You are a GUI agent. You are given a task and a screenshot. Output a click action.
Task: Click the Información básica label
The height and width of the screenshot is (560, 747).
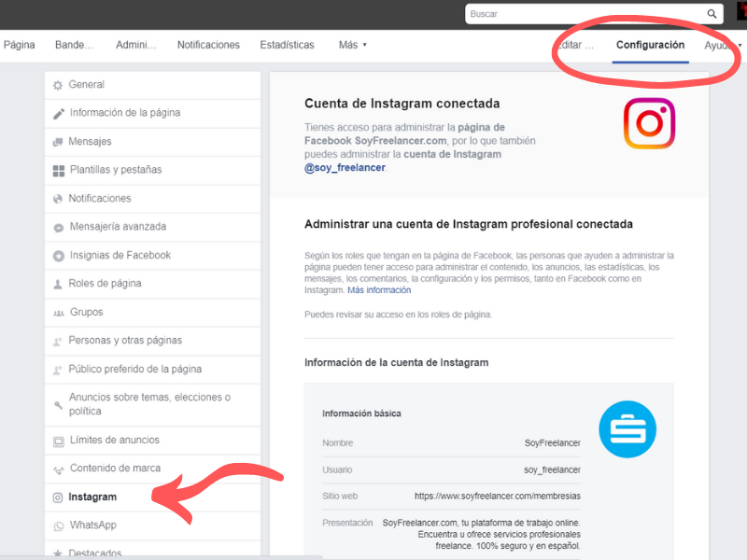[361, 413]
